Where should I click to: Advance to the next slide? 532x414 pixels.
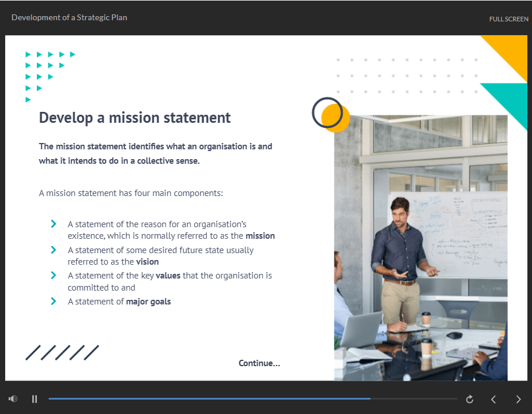[518, 399]
